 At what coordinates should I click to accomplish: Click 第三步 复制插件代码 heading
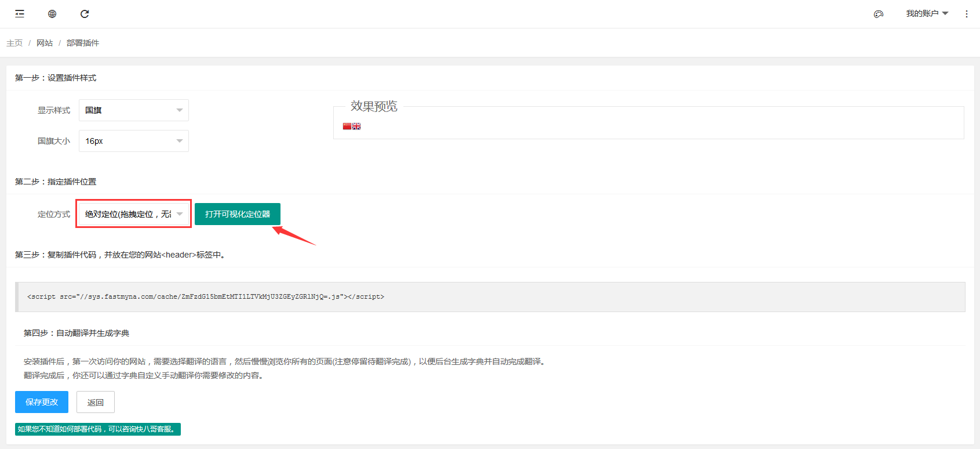pos(120,255)
